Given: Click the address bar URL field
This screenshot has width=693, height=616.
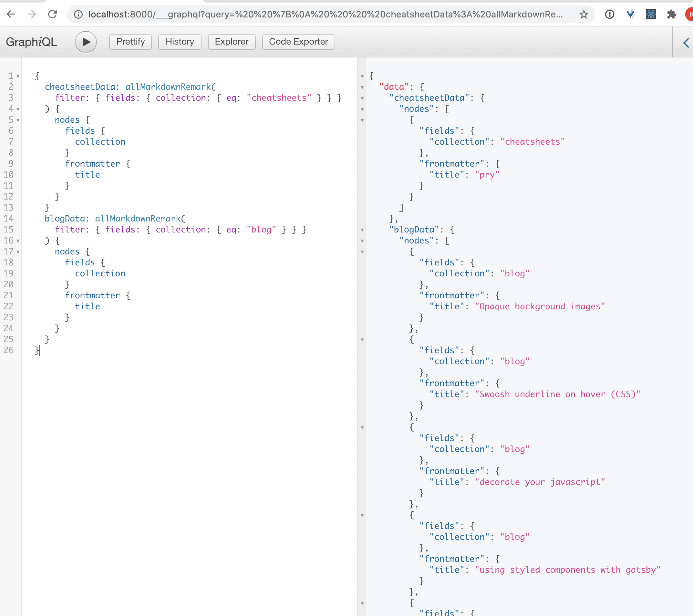Looking at the screenshot, I should tap(325, 14).
